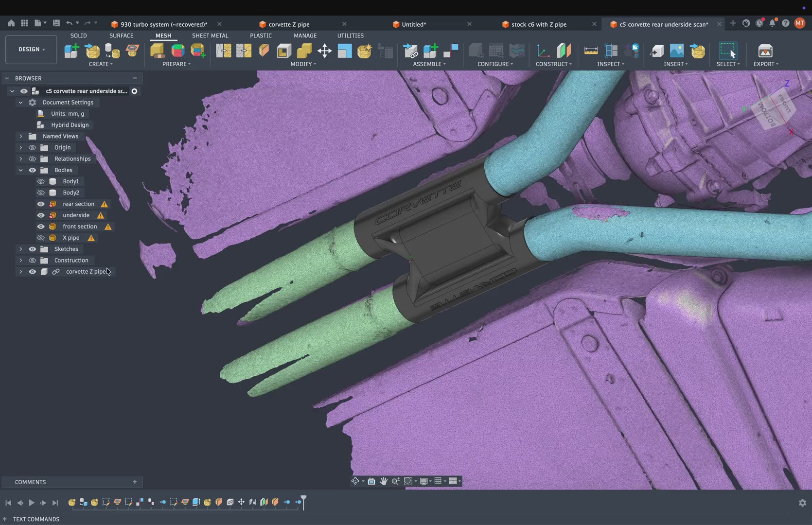Open the data panel grid icon
This screenshot has height=525, width=812.
pos(24,23)
